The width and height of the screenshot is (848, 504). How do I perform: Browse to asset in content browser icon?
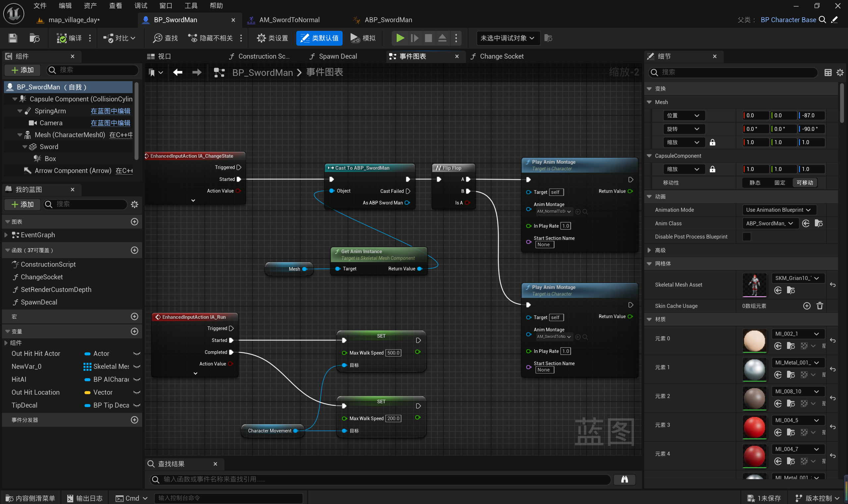point(35,38)
